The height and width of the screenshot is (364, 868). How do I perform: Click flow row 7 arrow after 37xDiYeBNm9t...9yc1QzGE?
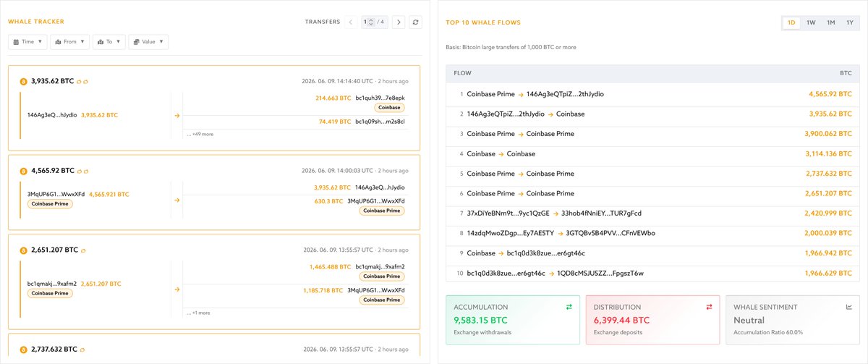click(556, 213)
